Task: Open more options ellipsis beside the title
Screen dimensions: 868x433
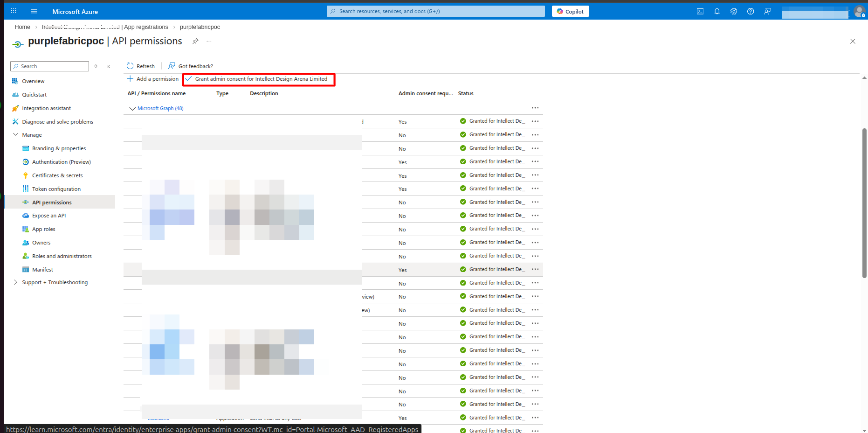Action: (209, 41)
